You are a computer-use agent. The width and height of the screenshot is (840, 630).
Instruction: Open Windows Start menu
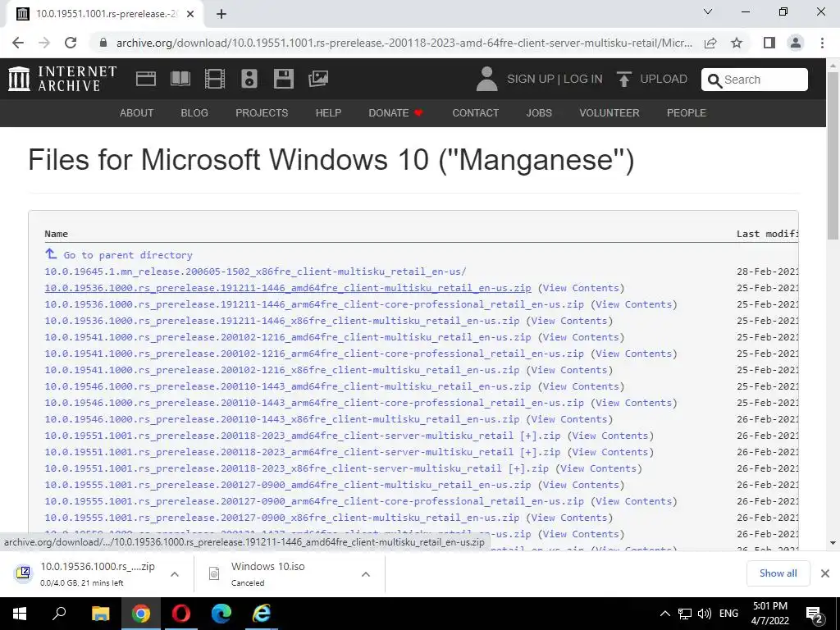pos(20,614)
